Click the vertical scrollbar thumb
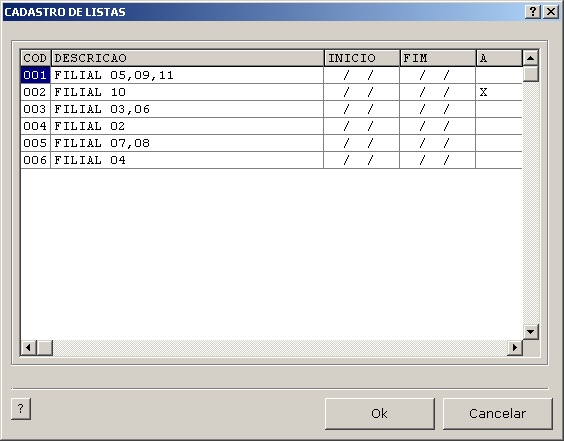This screenshot has width=564, height=441. (x=531, y=74)
